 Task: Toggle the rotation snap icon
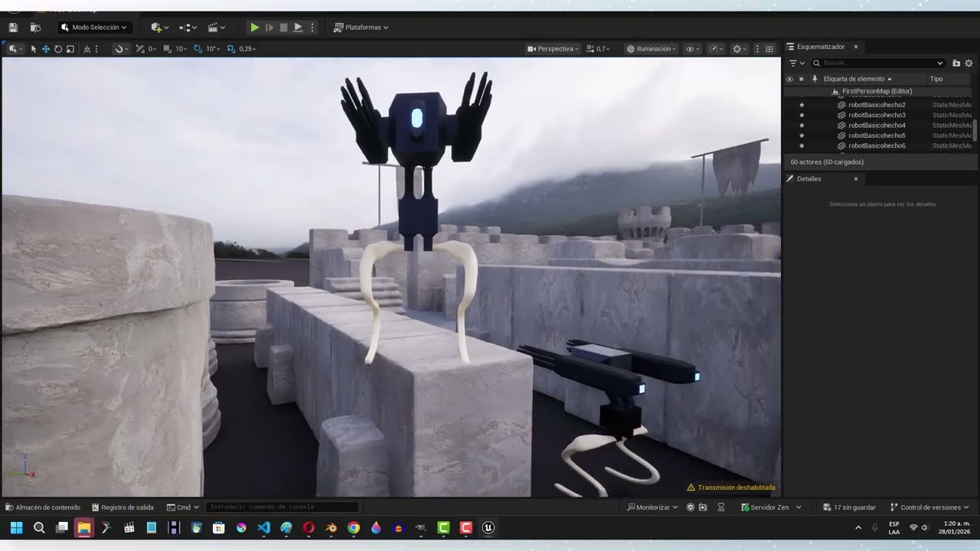198,49
